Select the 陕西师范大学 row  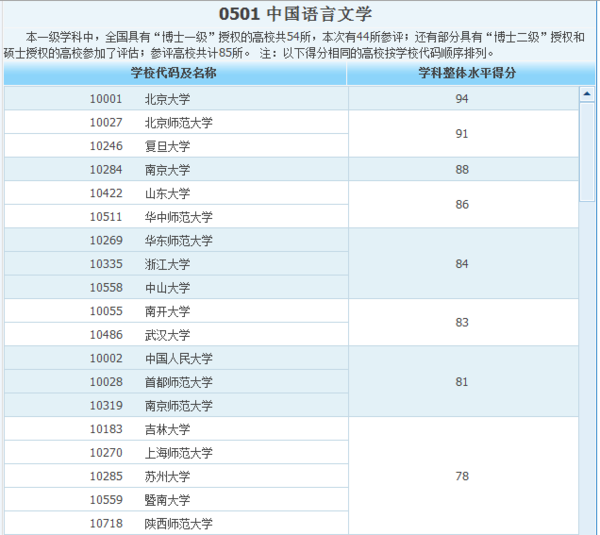(x=176, y=523)
